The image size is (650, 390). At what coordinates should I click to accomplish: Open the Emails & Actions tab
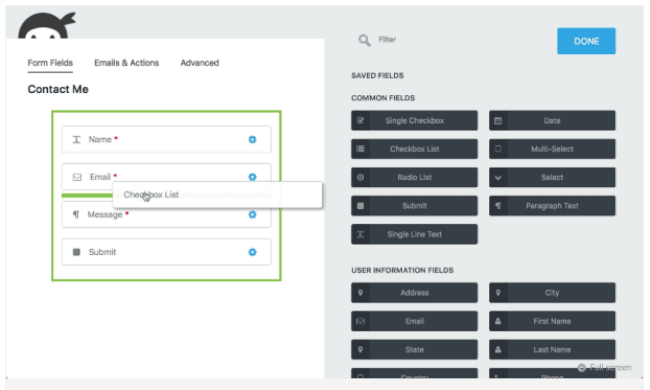(x=126, y=63)
